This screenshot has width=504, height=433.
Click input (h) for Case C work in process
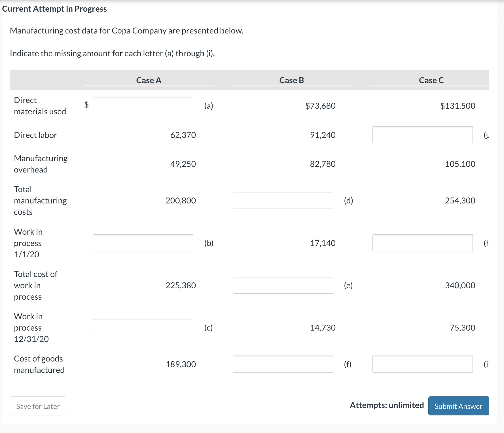pyautogui.click(x=423, y=243)
